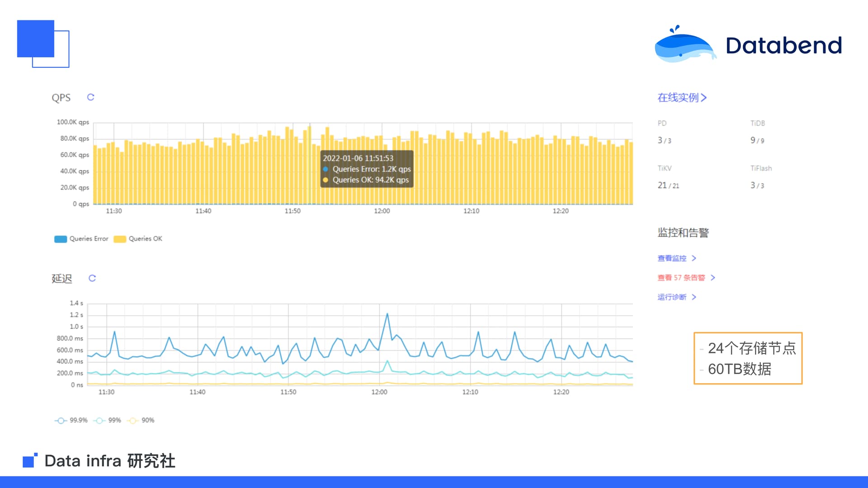Toggle the Queries Error legend swatch
The width and height of the screenshot is (868, 488).
pos(61,239)
